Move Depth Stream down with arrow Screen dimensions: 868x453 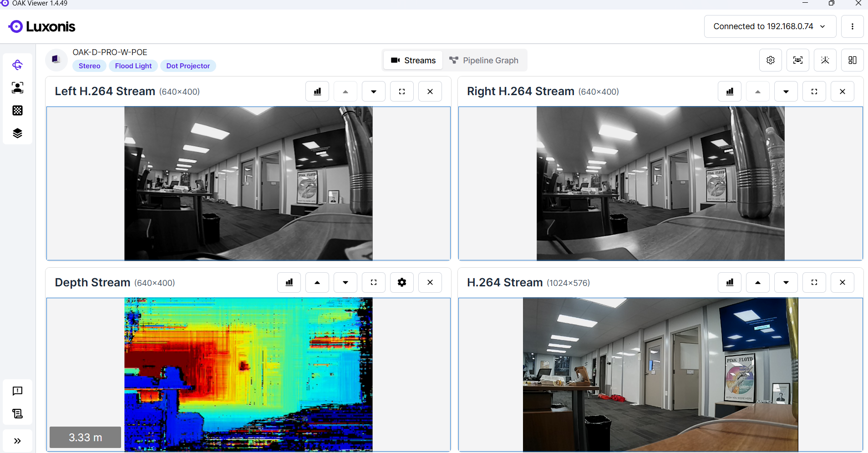[x=345, y=283]
